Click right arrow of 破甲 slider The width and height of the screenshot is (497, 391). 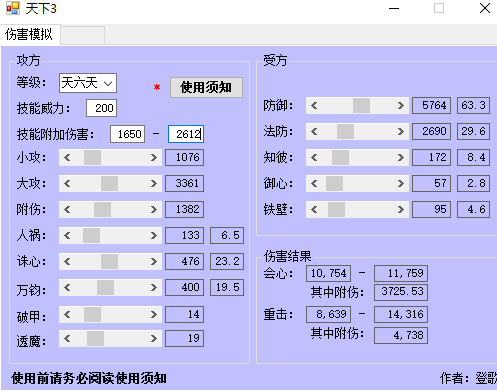154,314
